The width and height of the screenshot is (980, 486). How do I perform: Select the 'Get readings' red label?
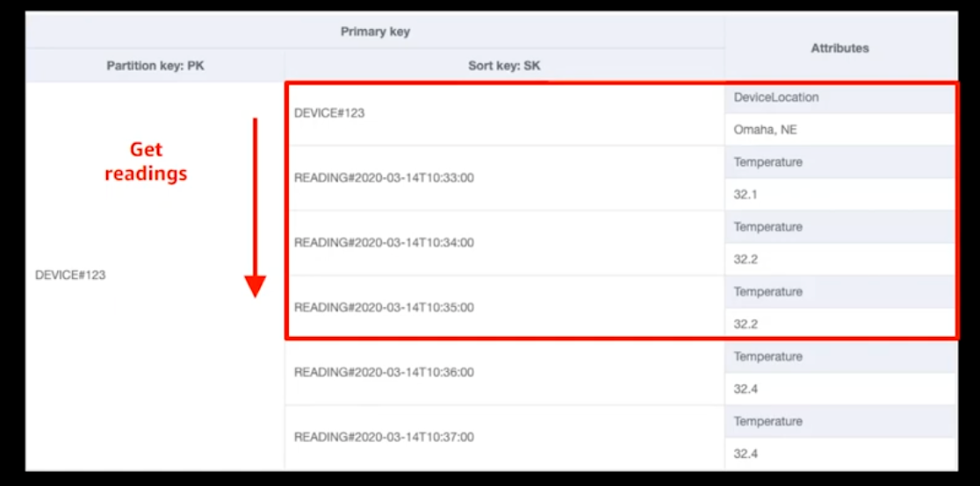(146, 161)
